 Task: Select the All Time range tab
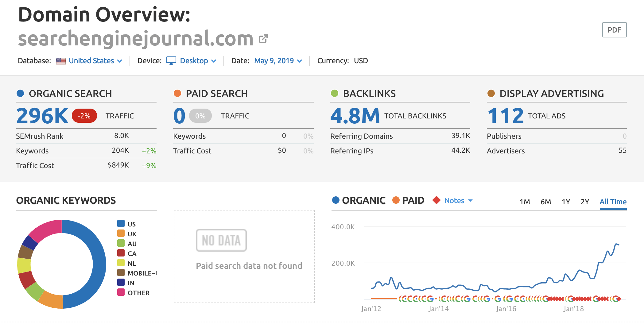point(613,202)
